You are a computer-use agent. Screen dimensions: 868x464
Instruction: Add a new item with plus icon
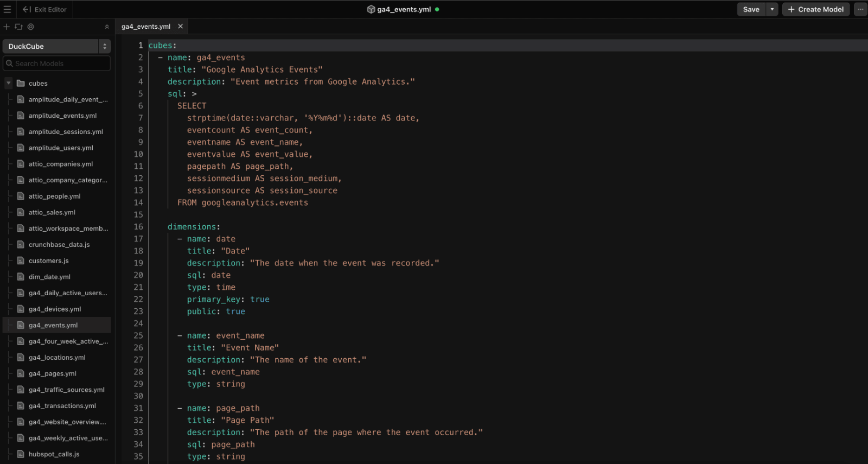click(7, 27)
